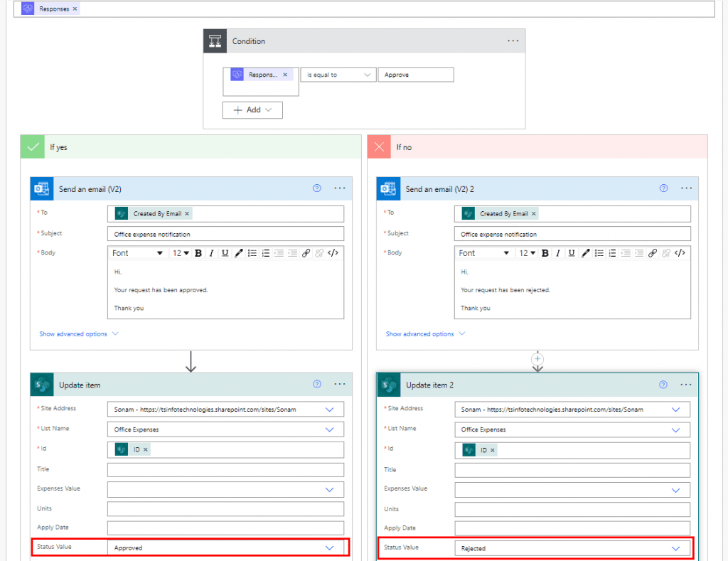Click Subject field in Send an email (V2) 2
728x561 pixels.
572,234
